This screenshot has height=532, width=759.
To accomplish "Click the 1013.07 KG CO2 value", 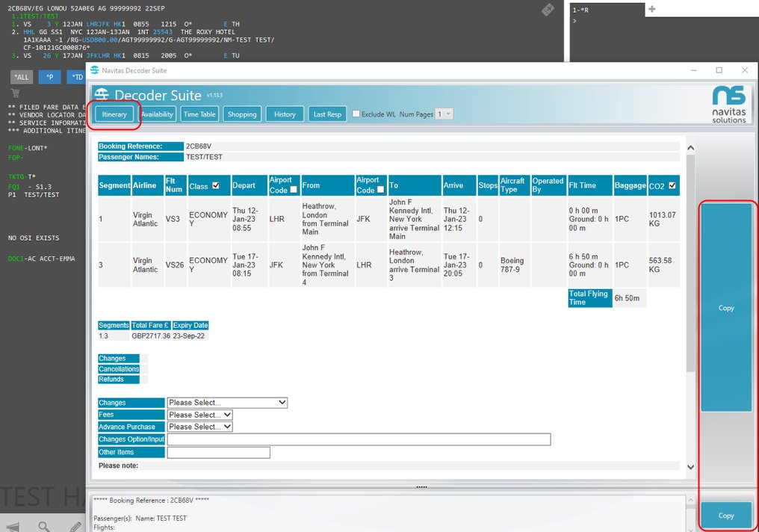I will click(x=662, y=219).
